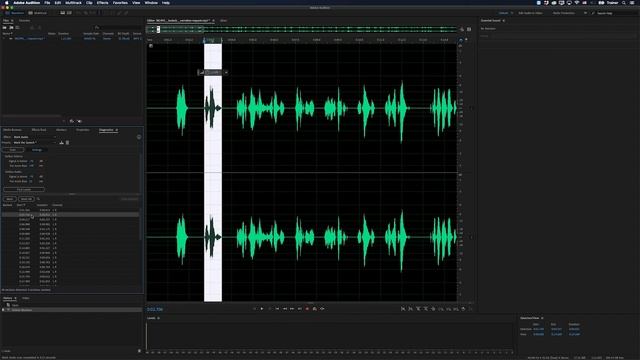Click Move Playhead to Next button
This screenshot has height=360, width=640.
pyautogui.click(x=300, y=309)
